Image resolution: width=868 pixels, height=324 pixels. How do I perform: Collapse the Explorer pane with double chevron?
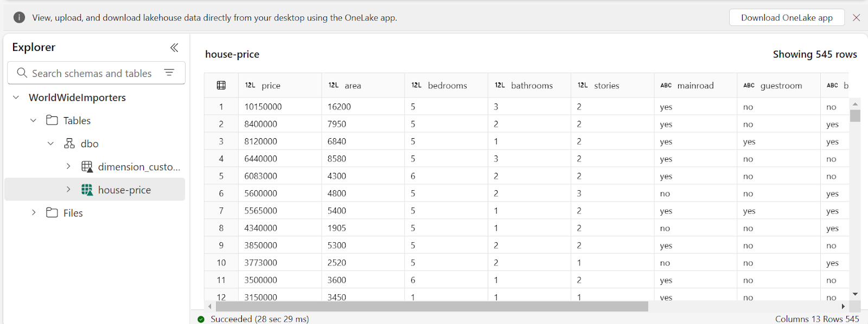click(174, 48)
